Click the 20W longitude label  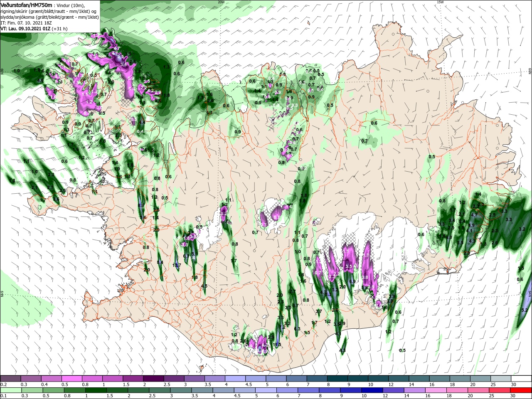pyautogui.click(x=221, y=2)
